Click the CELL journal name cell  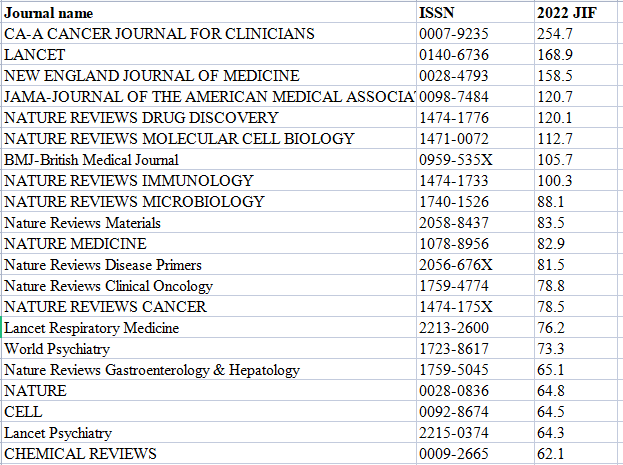209,412
